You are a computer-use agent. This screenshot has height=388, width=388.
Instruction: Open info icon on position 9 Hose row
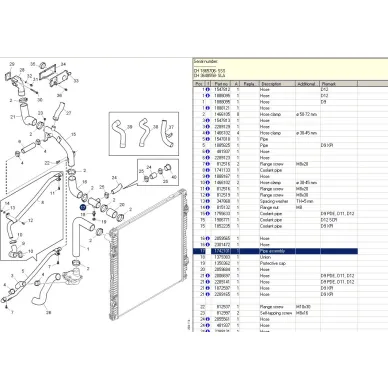pos(207,176)
